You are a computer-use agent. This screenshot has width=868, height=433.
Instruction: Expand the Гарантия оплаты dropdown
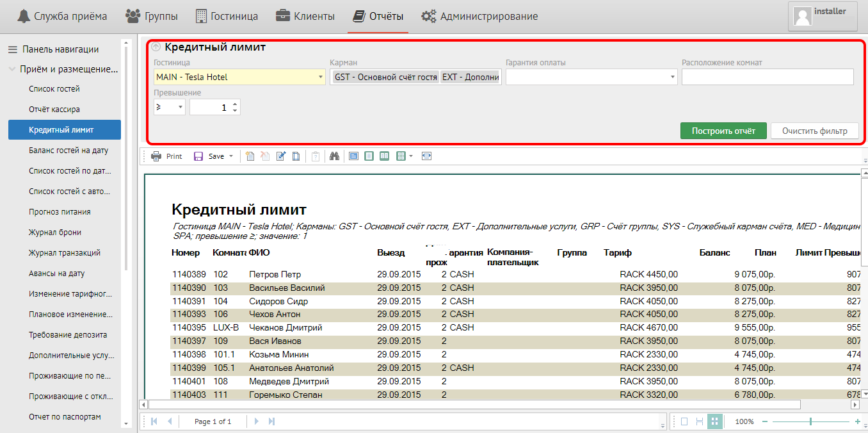(672, 78)
